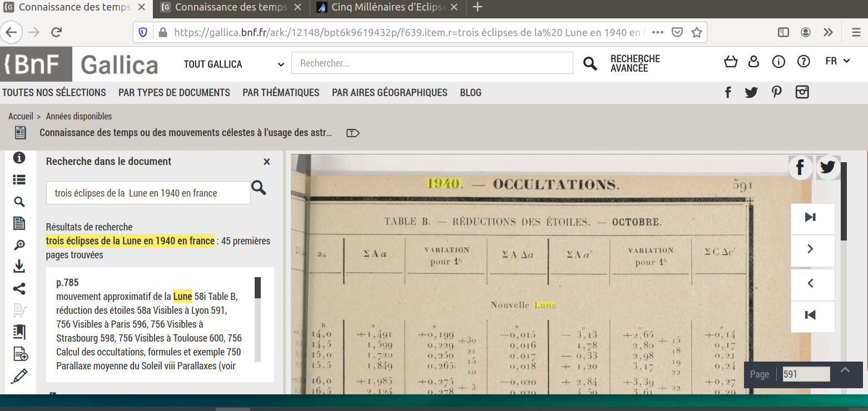Open the FR language dropdown

coord(837,61)
